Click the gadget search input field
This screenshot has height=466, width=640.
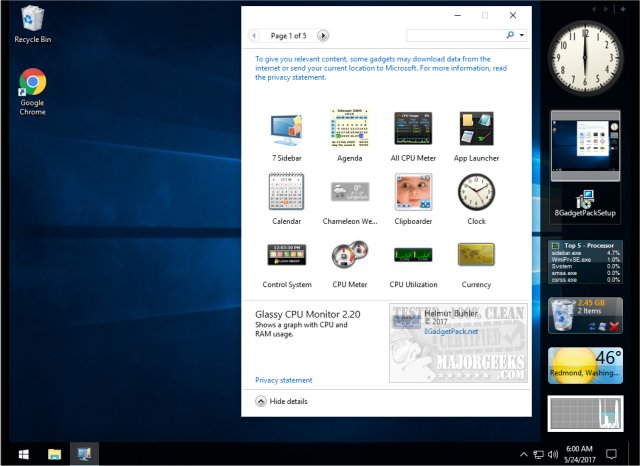[455, 35]
